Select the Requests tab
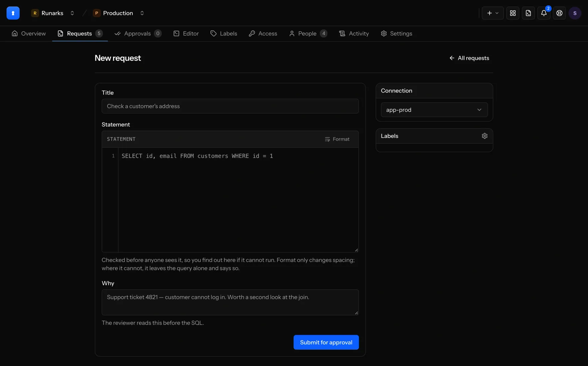 coord(80,33)
